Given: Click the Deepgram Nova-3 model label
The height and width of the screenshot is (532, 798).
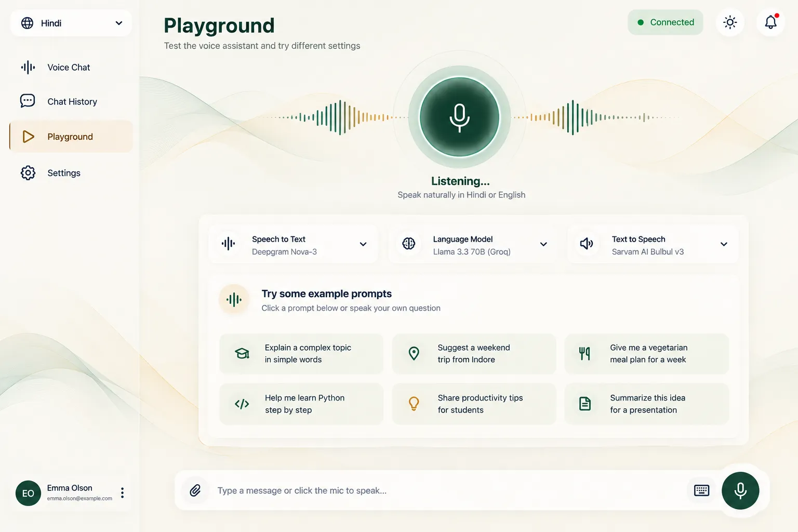Looking at the screenshot, I should tap(284, 252).
